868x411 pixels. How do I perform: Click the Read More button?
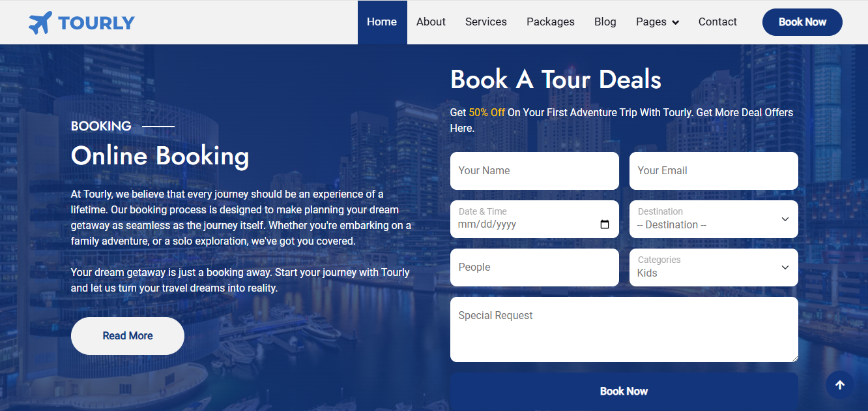(x=128, y=336)
